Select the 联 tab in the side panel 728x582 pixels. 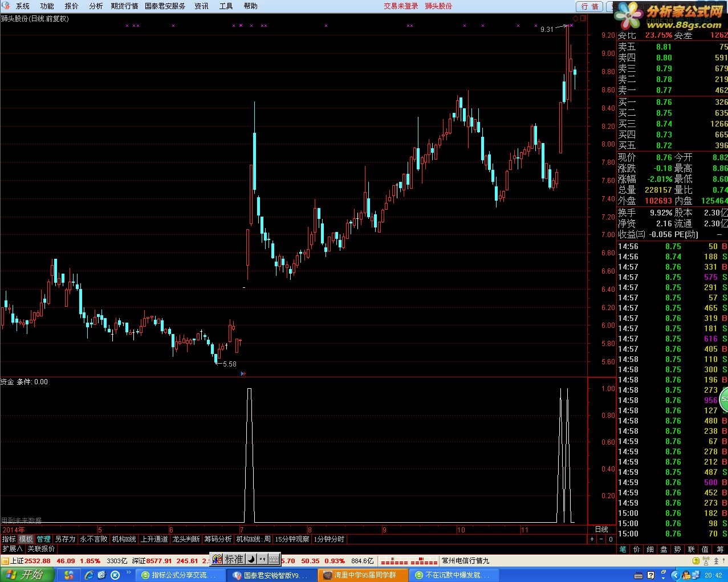(x=691, y=549)
